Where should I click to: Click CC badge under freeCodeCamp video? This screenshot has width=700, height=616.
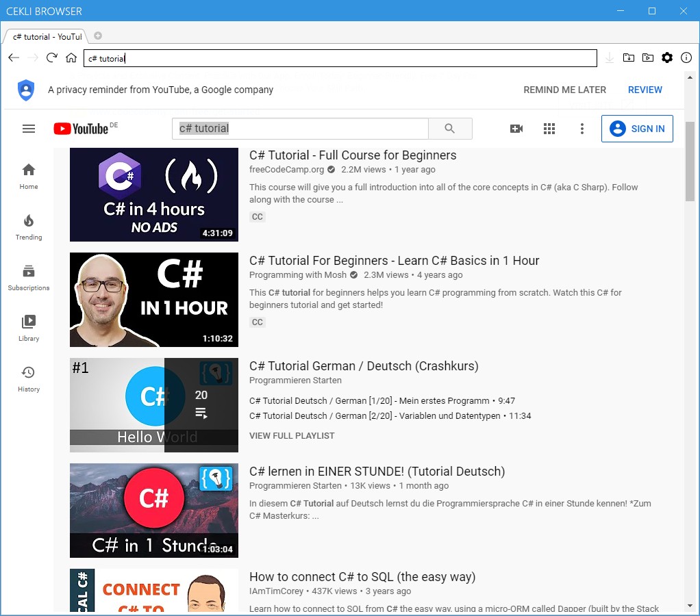point(257,217)
